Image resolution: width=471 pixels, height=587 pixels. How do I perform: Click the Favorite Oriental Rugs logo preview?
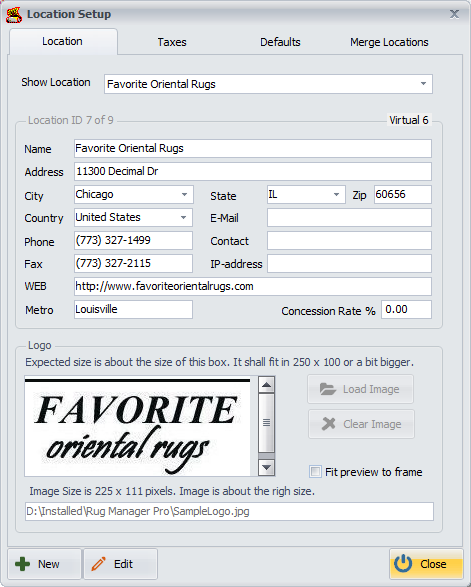click(x=137, y=426)
